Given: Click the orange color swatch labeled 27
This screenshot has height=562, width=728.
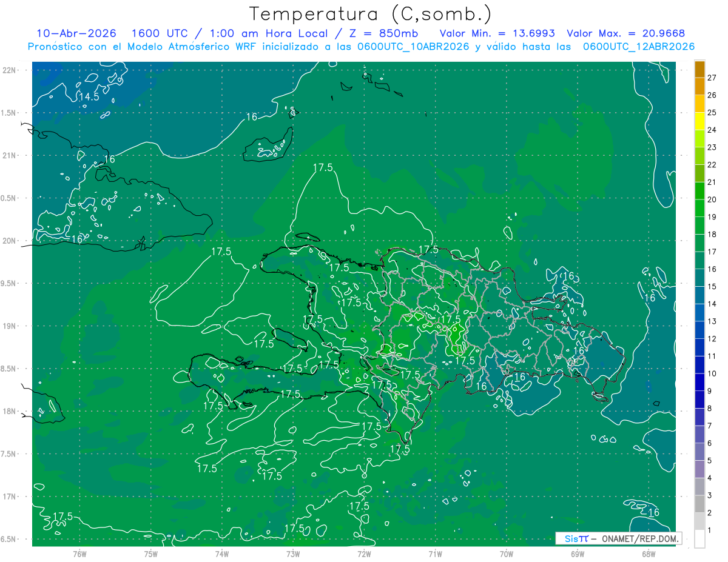Looking at the screenshot, I should click(699, 69).
